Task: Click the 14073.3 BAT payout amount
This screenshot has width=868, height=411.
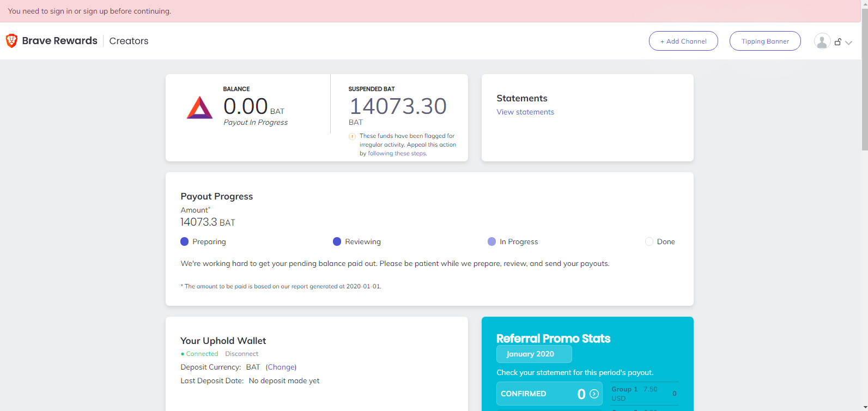Action: (x=208, y=222)
